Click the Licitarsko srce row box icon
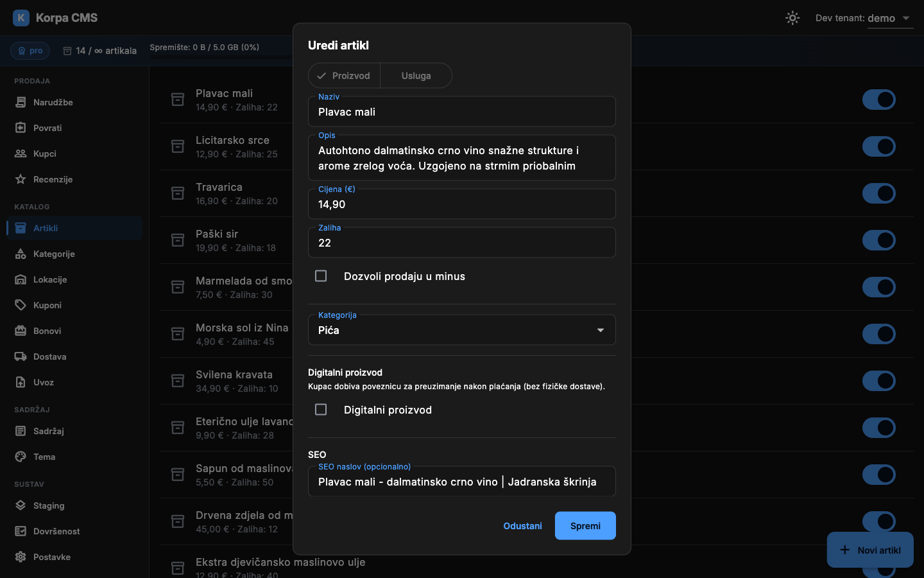Screen dimensions: 924x578 click(x=178, y=146)
